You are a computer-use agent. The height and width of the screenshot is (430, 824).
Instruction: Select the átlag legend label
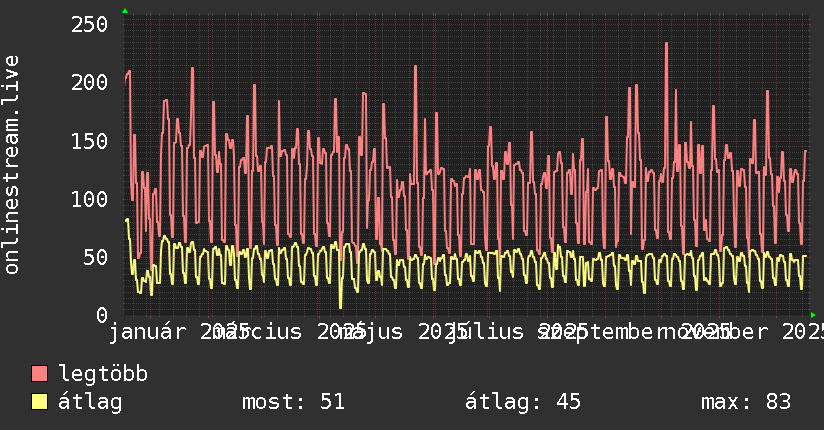coord(90,402)
